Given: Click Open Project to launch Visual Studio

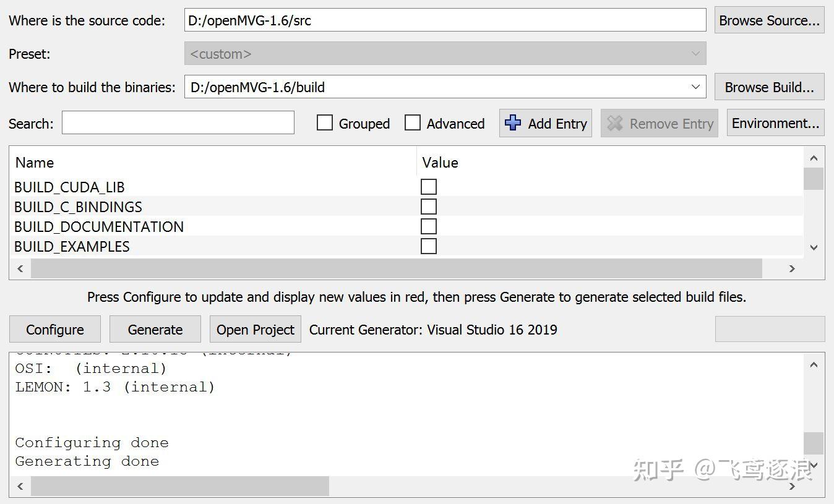Looking at the screenshot, I should coord(255,329).
